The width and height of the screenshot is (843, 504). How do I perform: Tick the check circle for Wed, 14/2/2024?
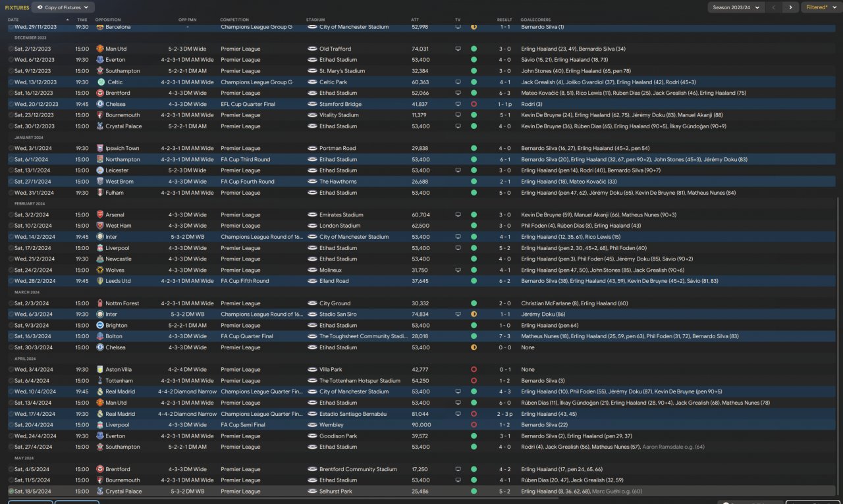(x=11, y=237)
